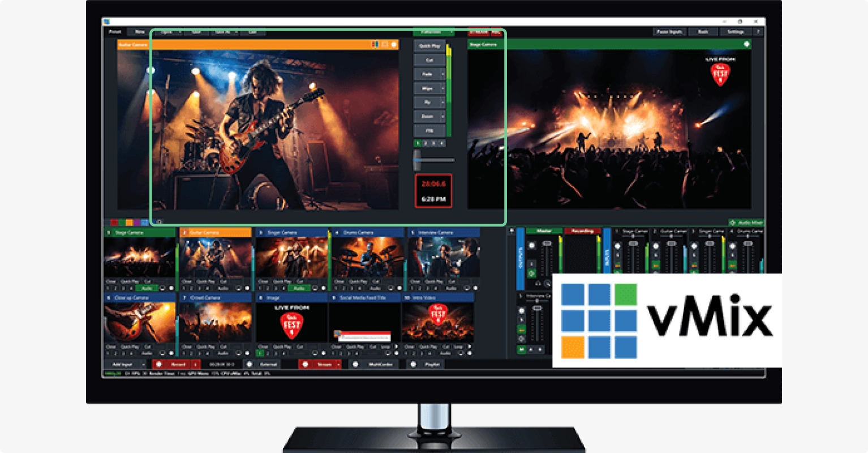Image resolution: width=868 pixels, height=453 pixels.
Task: Open Guitar Camera input settings gear
Action: coord(247,288)
